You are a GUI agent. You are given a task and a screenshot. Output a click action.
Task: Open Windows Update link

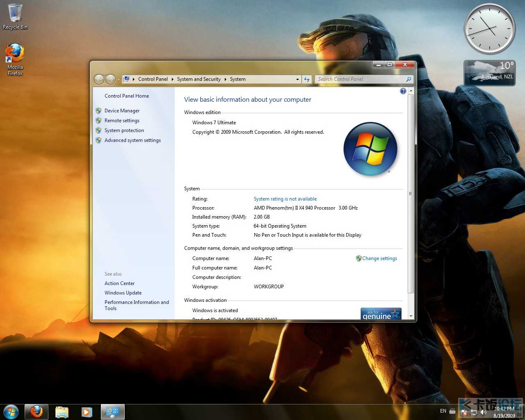(x=123, y=293)
